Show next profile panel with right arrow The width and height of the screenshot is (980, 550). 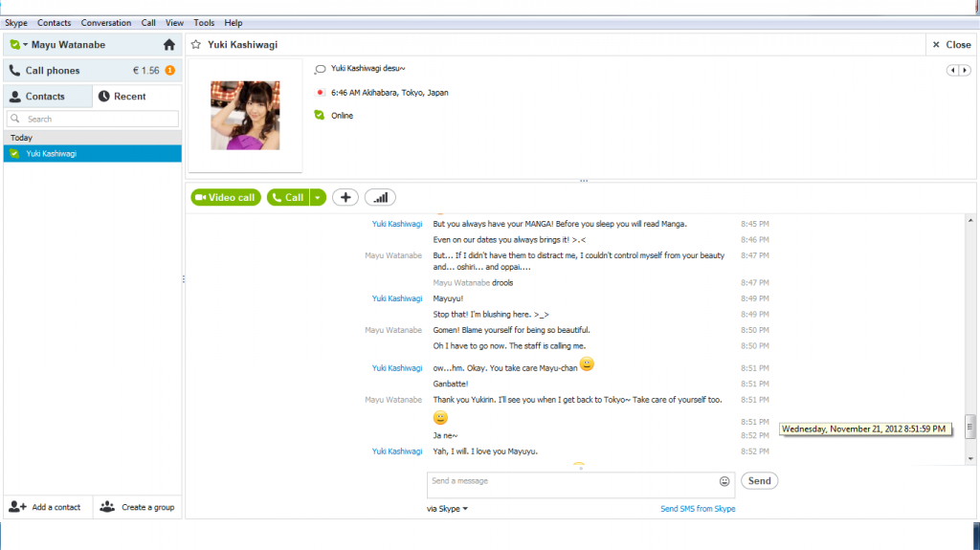point(965,70)
